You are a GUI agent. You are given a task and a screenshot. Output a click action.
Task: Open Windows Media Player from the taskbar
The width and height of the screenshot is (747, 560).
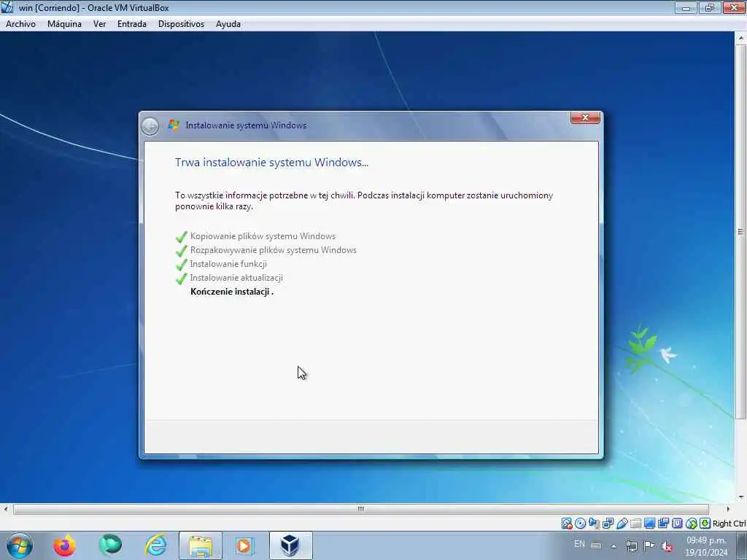click(244, 545)
